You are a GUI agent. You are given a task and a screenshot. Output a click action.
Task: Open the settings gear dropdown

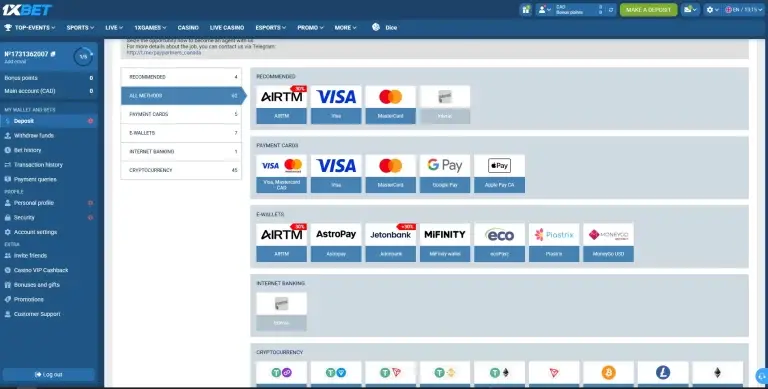click(712, 10)
